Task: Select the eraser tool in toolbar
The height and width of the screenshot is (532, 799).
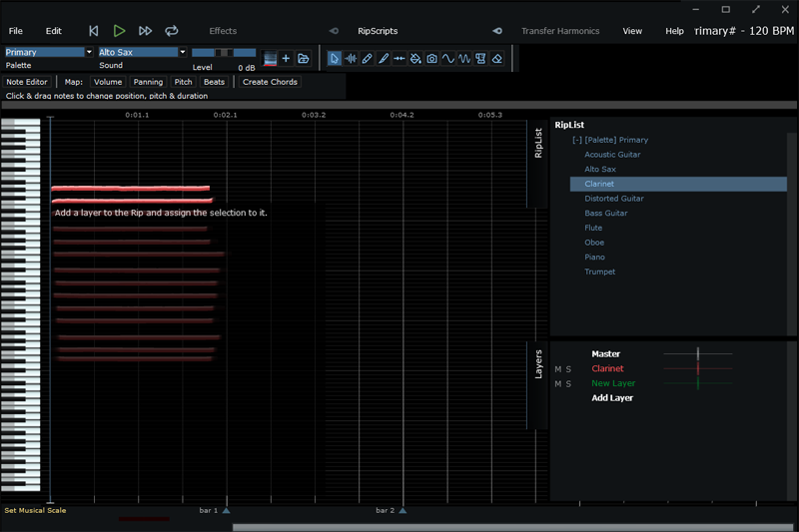Action: [x=496, y=59]
